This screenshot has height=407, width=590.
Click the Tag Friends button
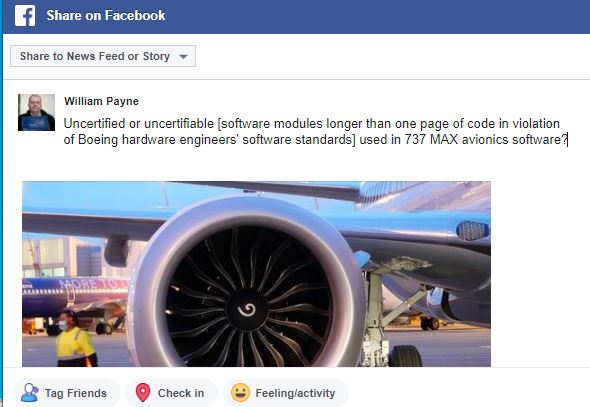click(x=66, y=393)
